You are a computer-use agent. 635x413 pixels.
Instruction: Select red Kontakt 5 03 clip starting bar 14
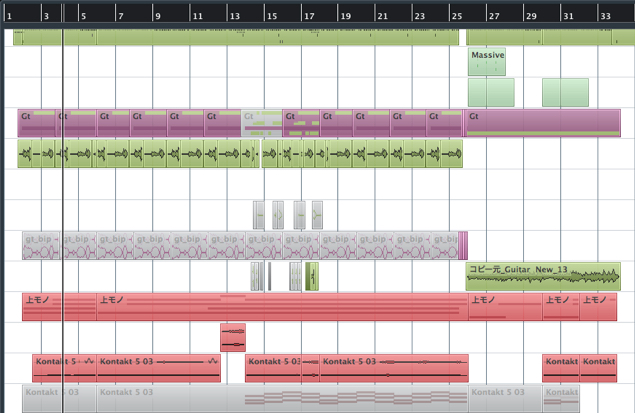pos(273,368)
